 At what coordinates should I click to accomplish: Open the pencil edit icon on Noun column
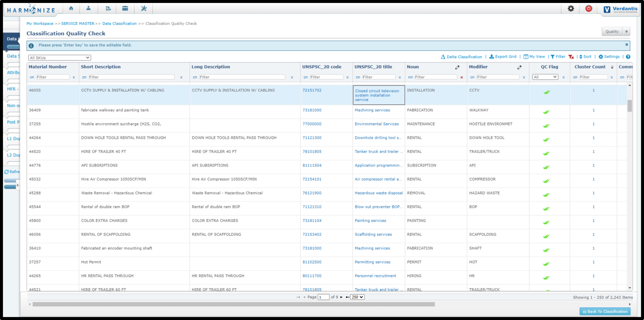point(457,67)
